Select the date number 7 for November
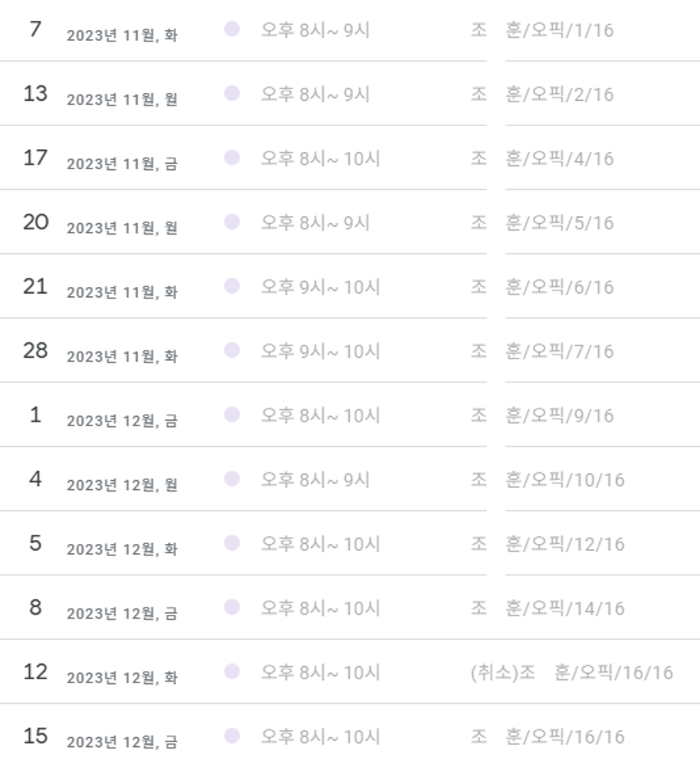The width and height of the screenshot is (700, 767). pos(35,29)
